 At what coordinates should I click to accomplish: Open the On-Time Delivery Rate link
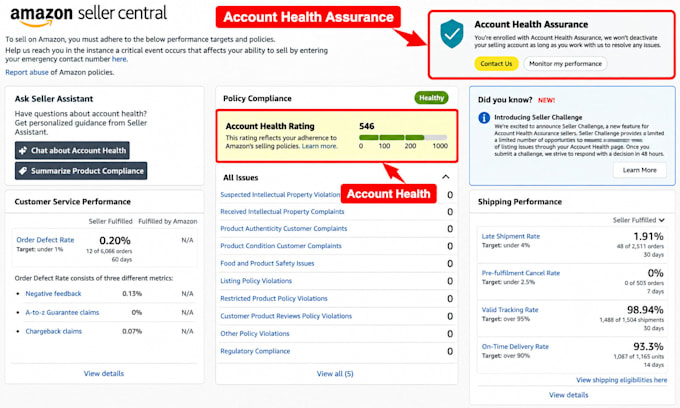click(515, 346)
